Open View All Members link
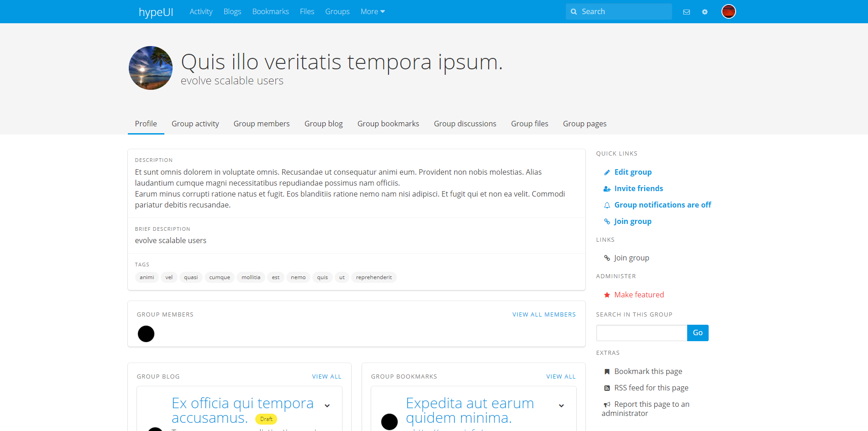This screenshot has width=868, height=431. tap(544, 315)
